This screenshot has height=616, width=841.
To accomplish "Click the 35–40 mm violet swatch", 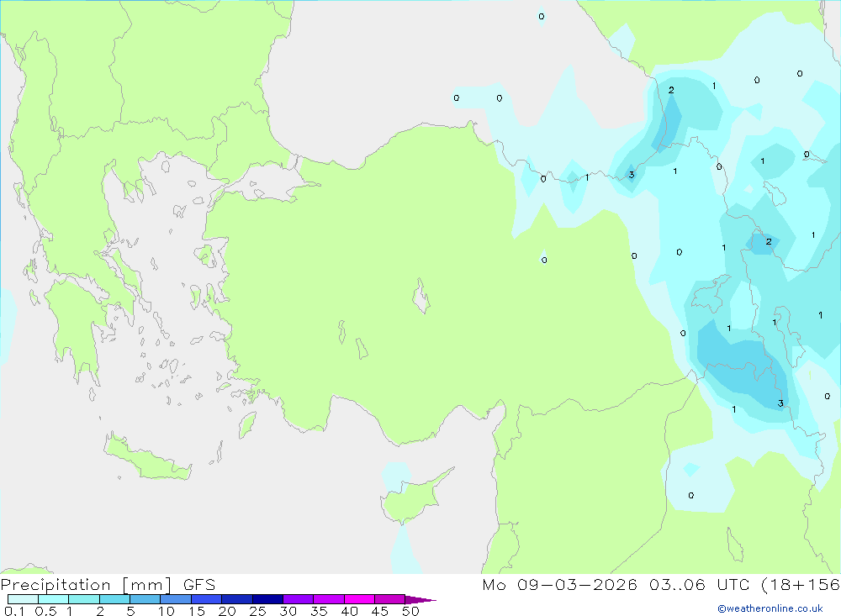I will [x=328, y=599].
